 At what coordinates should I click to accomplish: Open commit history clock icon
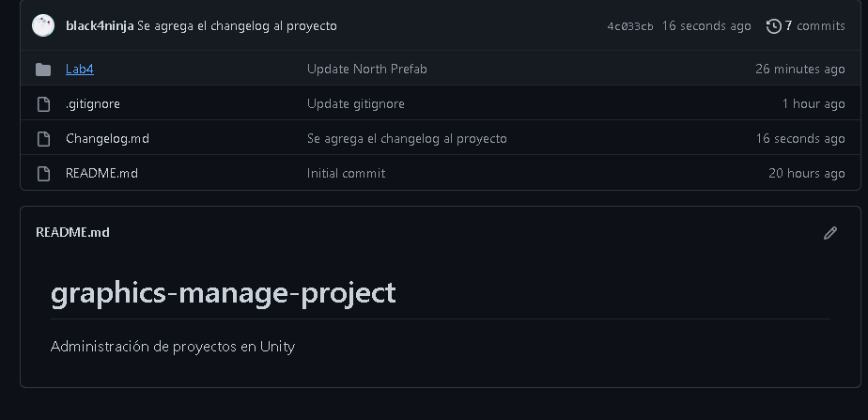773,26
